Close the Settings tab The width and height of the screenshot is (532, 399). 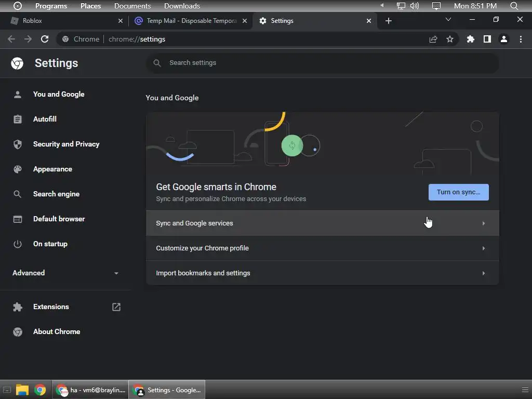click(369, 21)
